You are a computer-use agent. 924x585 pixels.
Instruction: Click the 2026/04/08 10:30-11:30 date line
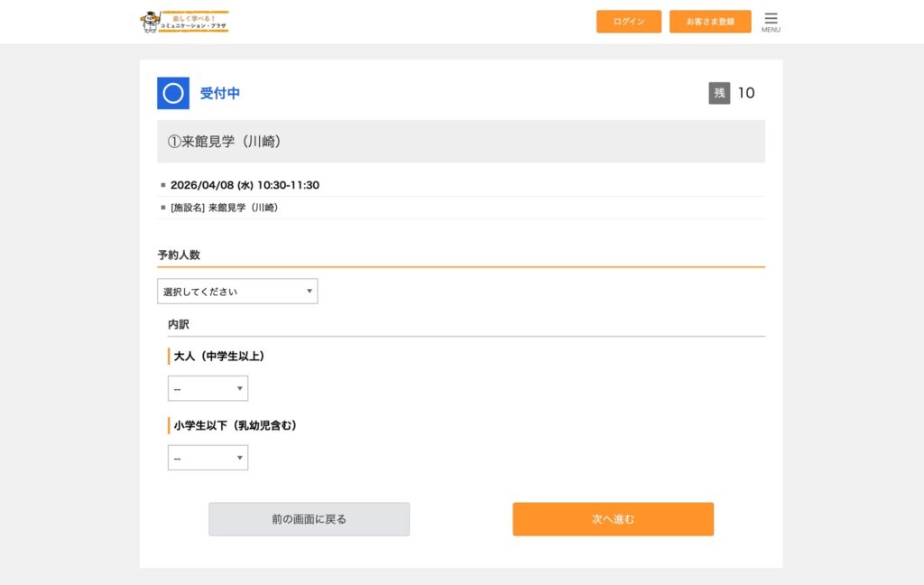click(x=245, y=185)
